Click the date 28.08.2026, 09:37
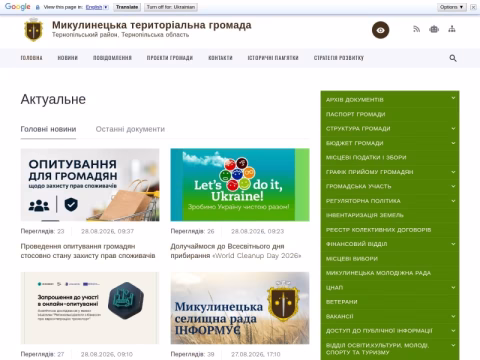Image resolution: width=480 pixels, height=360 pixels. (107, 231)
